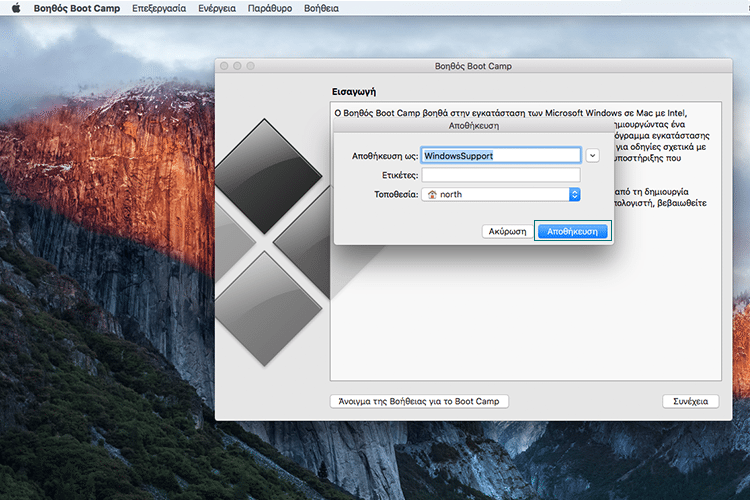Viewport: 750px width, 500px height.
Task: Open the Βοήθεια menu
Action: click(321, 8)
